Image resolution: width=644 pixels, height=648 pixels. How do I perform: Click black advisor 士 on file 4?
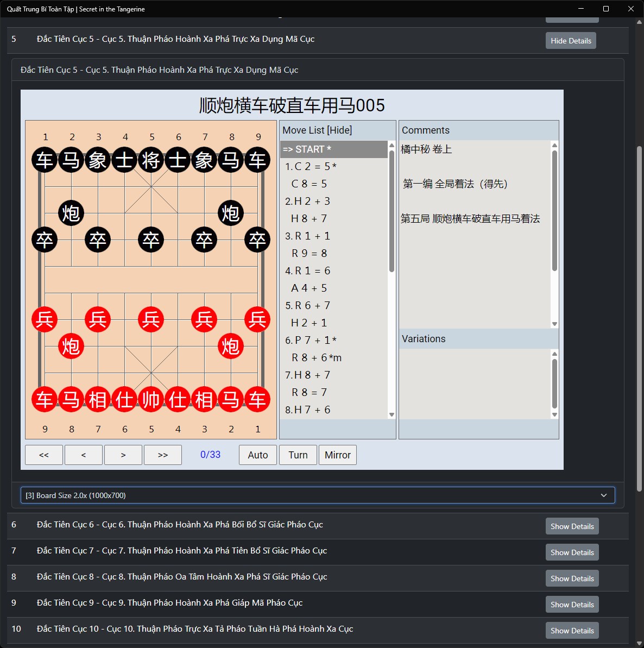coord(124,160)
